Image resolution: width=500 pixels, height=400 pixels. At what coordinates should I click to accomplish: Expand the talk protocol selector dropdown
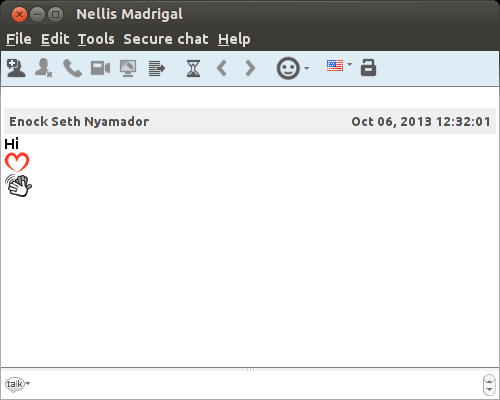(17, 384)
